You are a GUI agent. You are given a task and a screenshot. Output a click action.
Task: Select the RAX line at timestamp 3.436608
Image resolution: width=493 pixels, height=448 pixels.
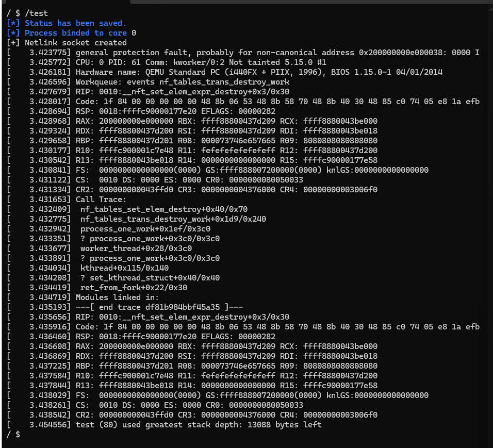pos(192,346)
